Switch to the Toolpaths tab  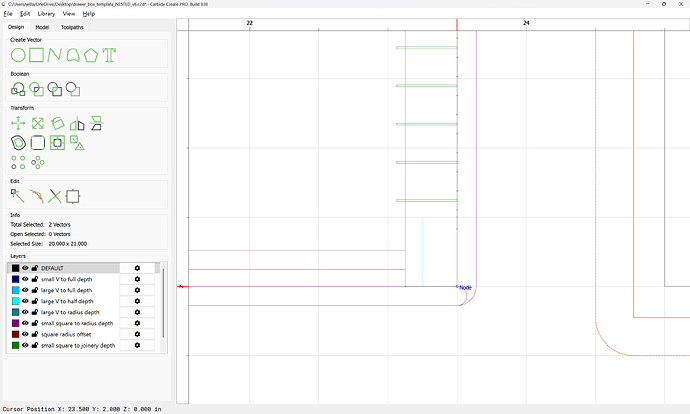click(x=73, y=27)
